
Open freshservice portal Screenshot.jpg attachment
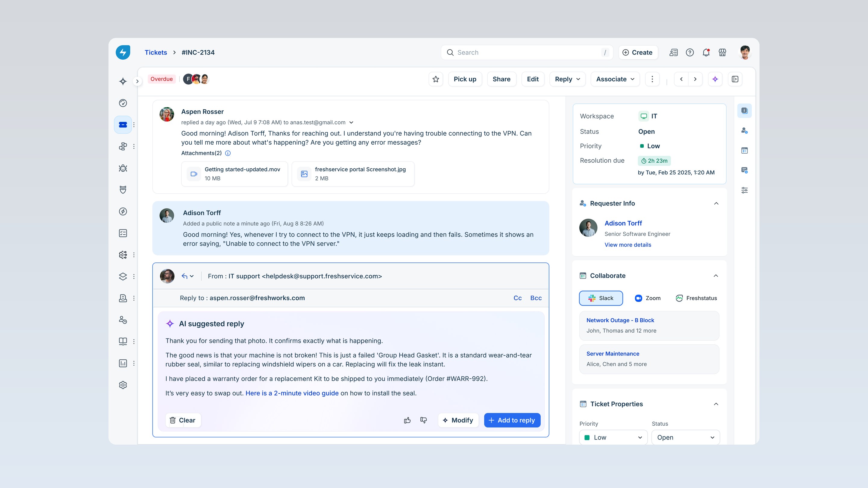[x=353, y=174]
